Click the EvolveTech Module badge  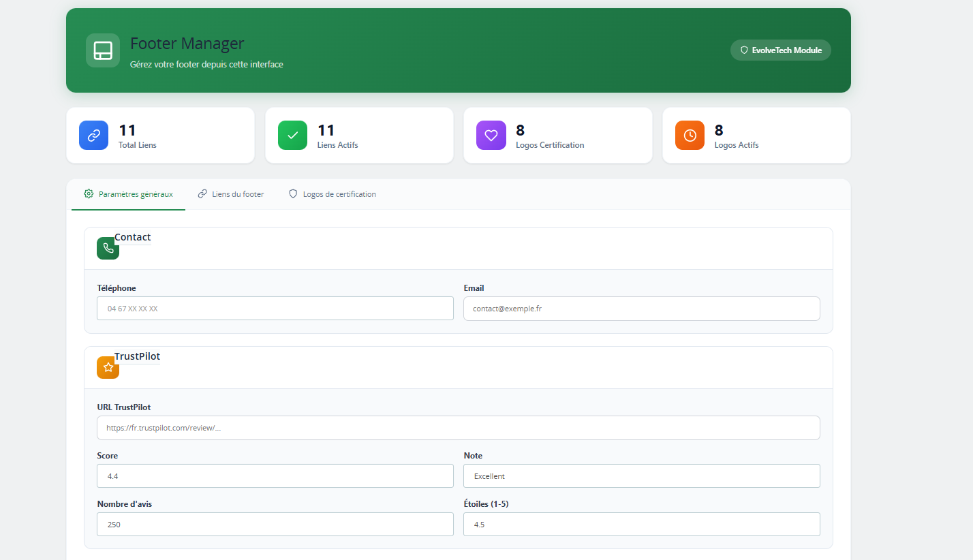pos(780,50)
